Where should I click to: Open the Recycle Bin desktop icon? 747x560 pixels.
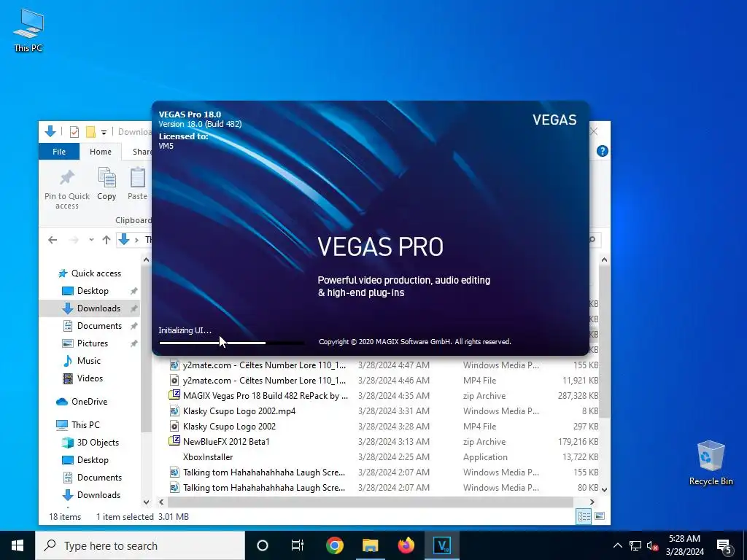click(x=711, y=463)
